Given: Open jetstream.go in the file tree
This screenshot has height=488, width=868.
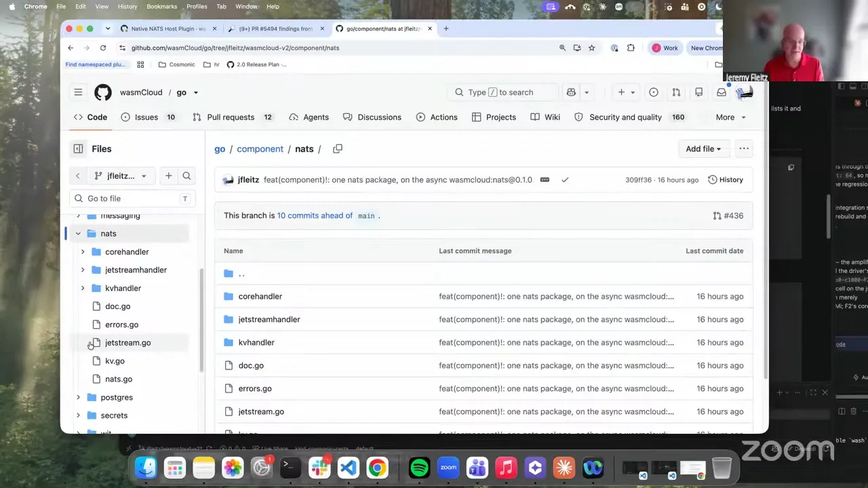Looking at the screenshot, I should (127, 343).
